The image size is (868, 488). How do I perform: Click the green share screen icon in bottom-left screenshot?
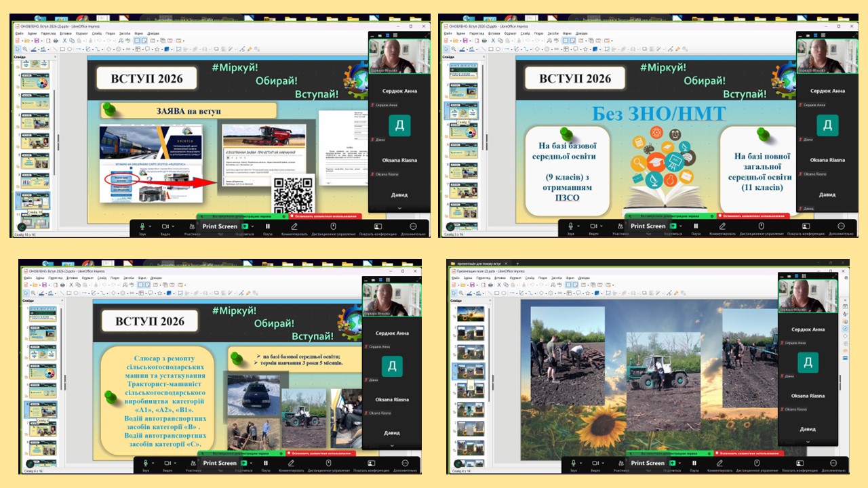[x=244, y=463]
